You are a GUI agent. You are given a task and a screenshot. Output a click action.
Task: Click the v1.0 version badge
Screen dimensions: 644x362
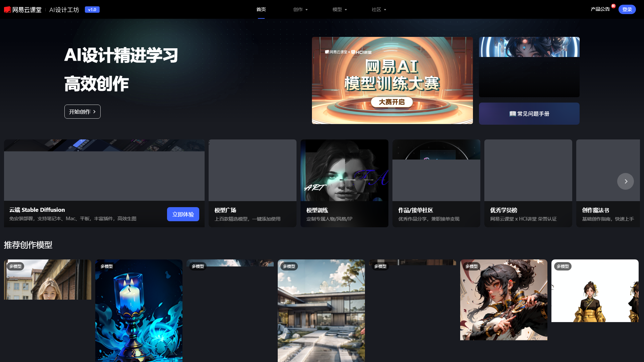[92, 9]
